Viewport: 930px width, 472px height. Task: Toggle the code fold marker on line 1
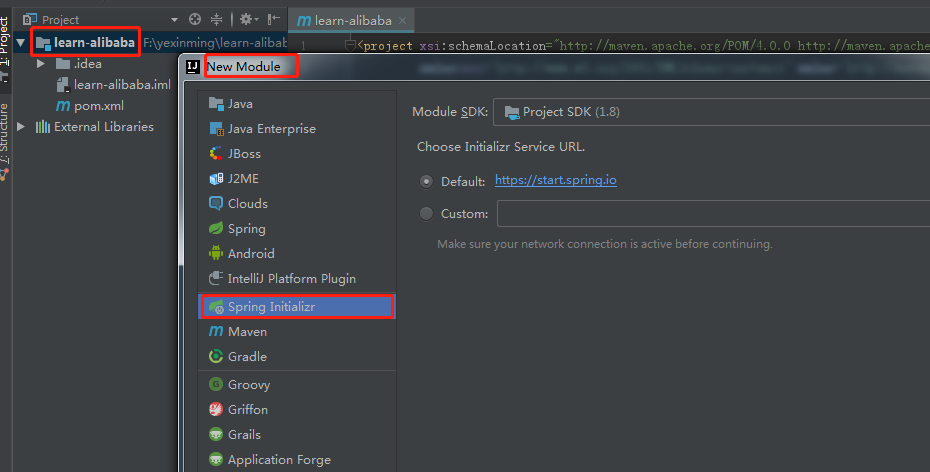(351, 44)
